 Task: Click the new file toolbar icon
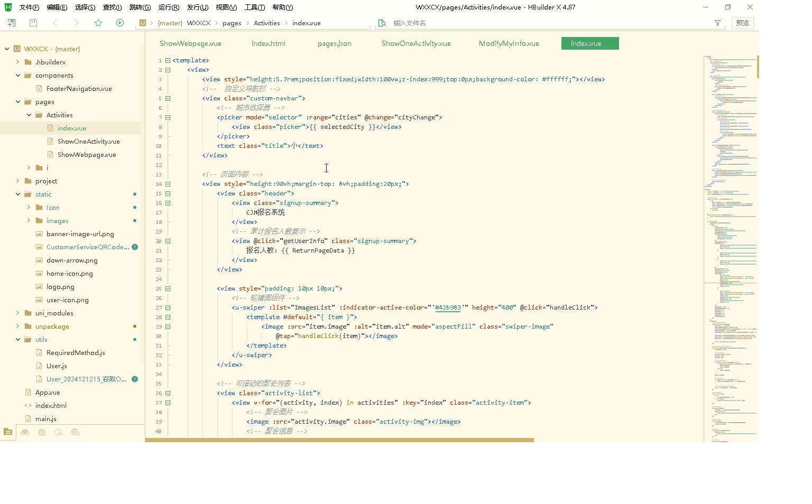(x=12, y=23)
